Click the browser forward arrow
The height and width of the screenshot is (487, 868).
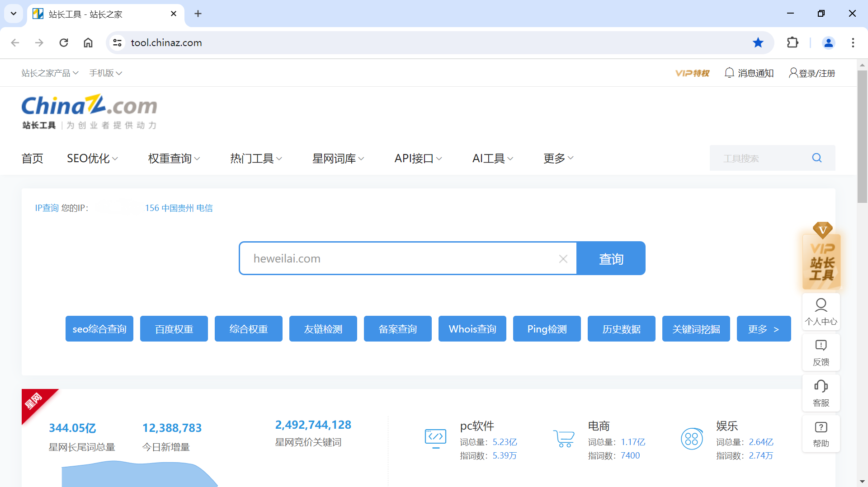[39, 42]
